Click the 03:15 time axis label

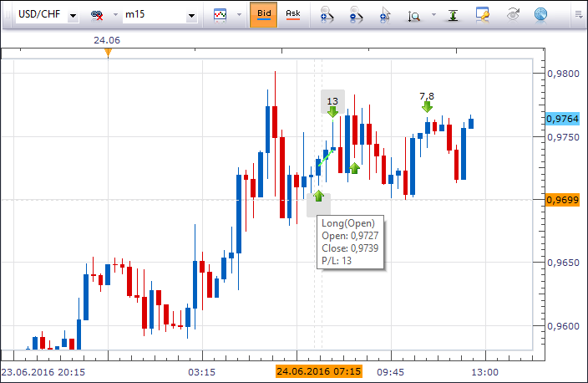tap(202, 372)
